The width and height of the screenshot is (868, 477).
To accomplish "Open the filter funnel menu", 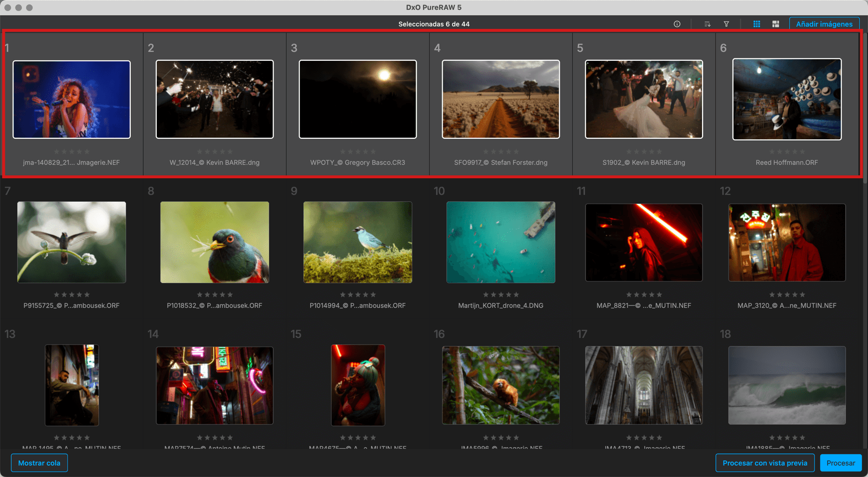I will (726, 24).
